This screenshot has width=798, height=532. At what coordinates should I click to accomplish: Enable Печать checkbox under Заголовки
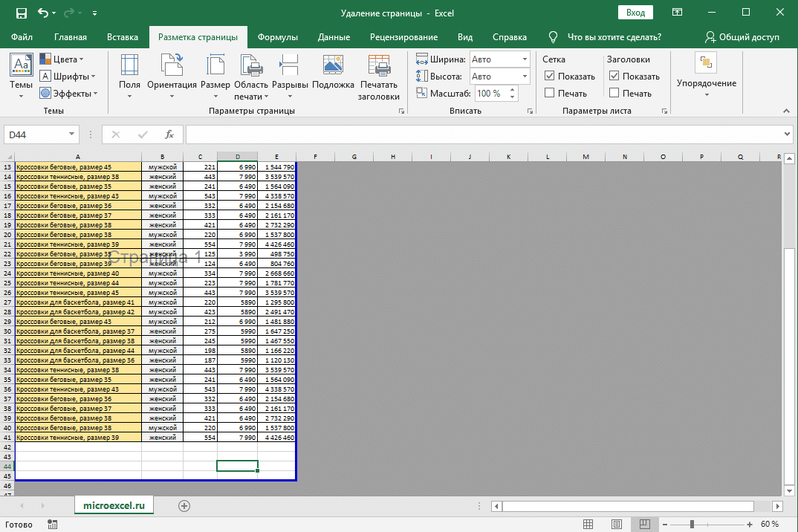pyautogui.click(x=614, y=94)
